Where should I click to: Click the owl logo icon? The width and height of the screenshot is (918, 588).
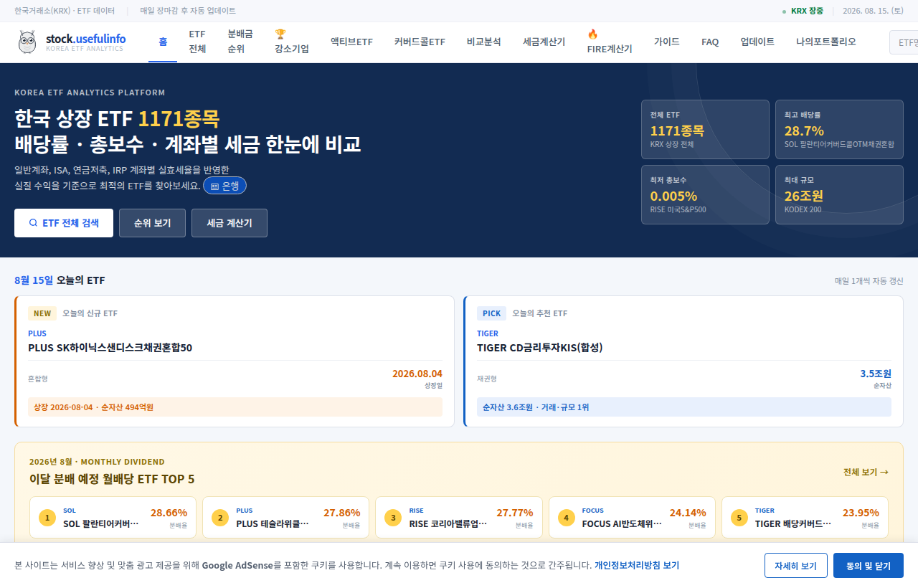[x=27, y=42]
